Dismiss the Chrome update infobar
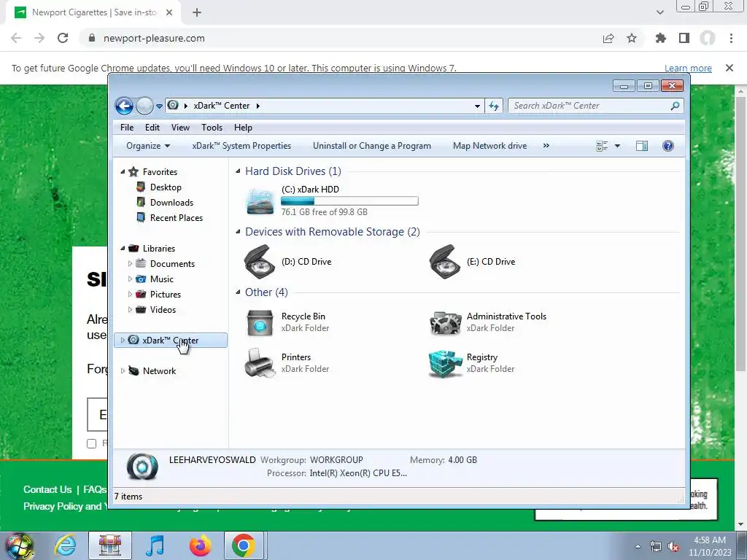 729,68
